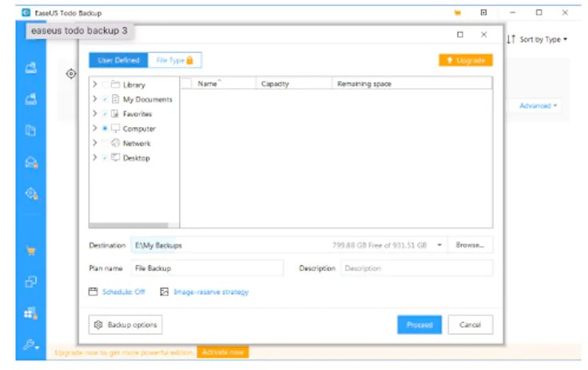Click the grid squares icon in left sidebar
The height and width of the screenshot is (370, 588).
click(x=30, y=312)
